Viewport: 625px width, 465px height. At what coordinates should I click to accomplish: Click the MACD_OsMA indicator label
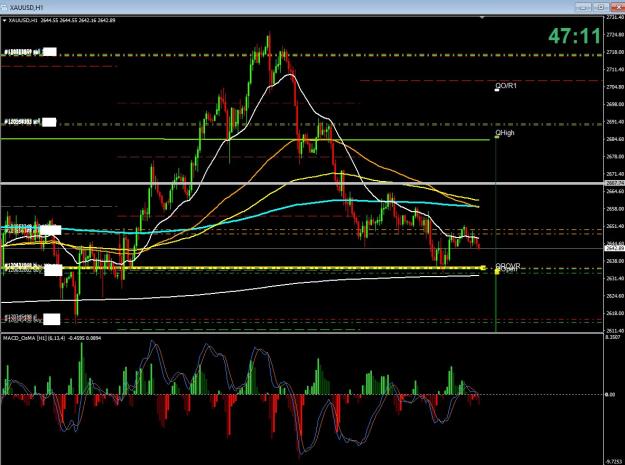click(x=52, y=338)
